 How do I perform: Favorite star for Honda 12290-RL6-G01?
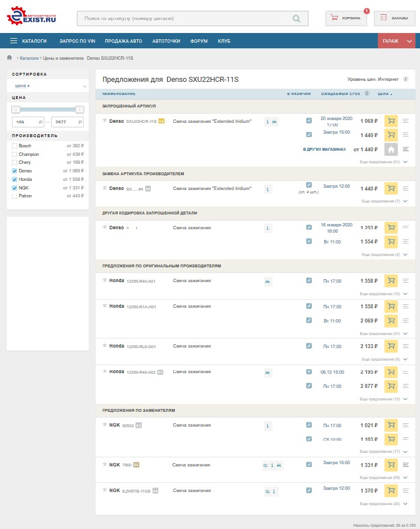pos(105,345)
